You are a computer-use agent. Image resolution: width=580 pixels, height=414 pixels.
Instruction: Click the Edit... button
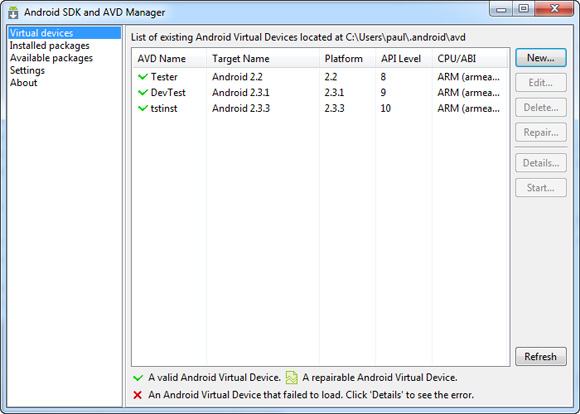click(541, 83)
